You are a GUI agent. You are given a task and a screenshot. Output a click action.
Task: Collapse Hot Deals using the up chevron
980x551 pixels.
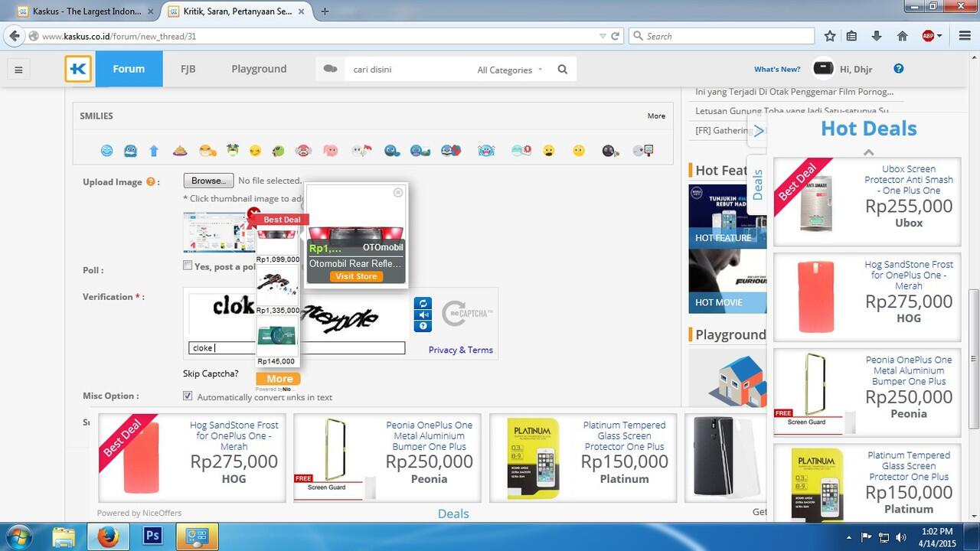click(868, 152)
